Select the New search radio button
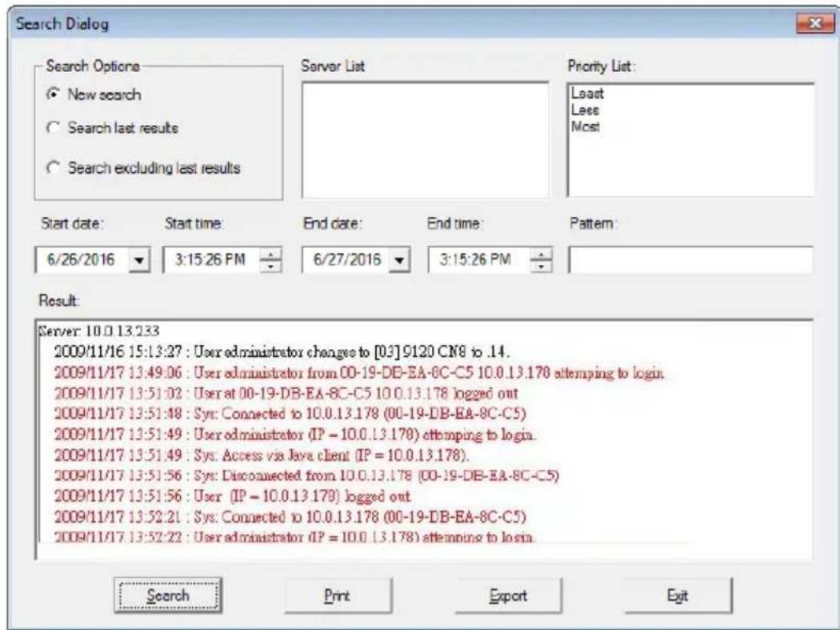Viewport: 840px width, 630px height. (53, 94)
